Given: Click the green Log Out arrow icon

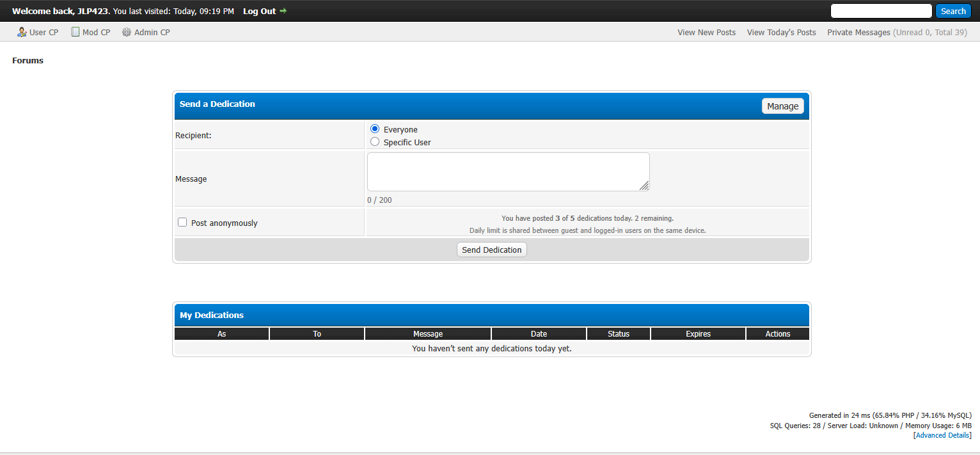Looking at the screenshot, I should click(283, 11).
